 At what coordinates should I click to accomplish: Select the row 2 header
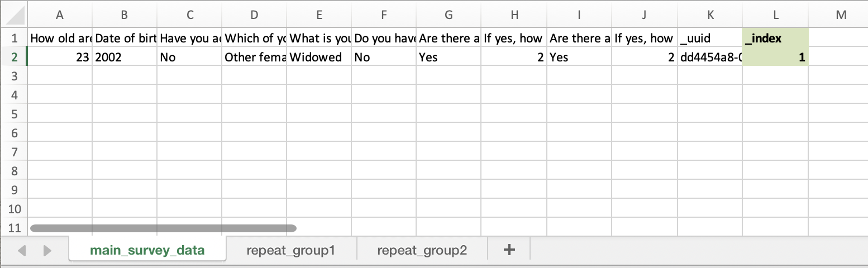pos(15,57)
